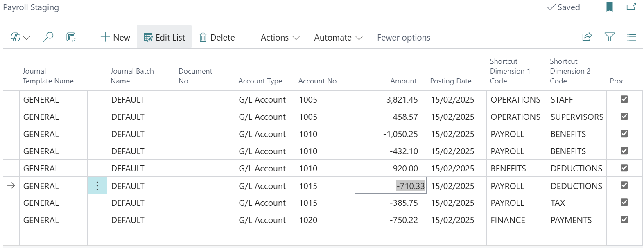Expand the Automate menu

pyautogui.click(x=338, y=37)
